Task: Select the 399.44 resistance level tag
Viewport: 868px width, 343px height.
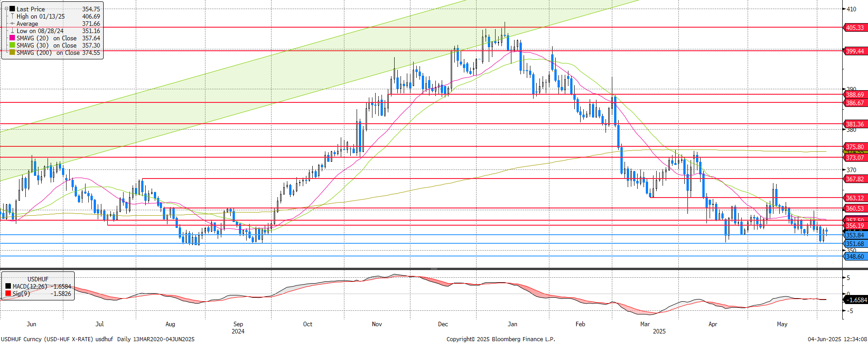Action: click(x=854, y=51)
